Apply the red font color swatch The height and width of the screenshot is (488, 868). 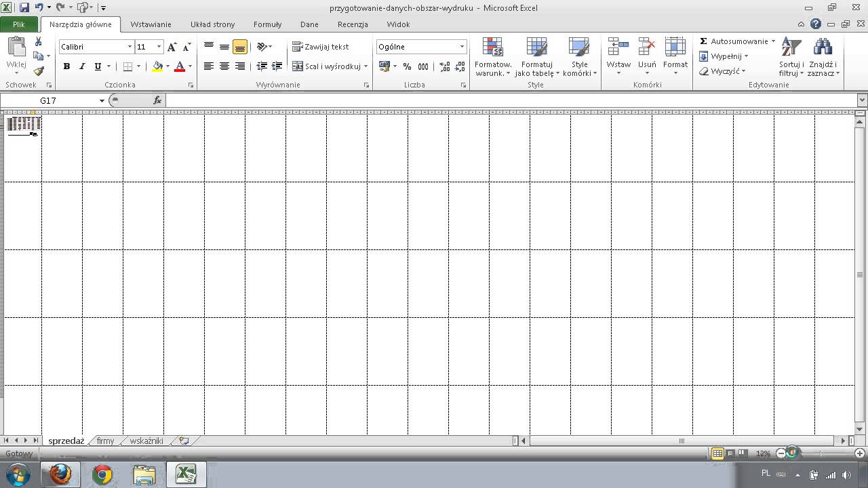click(x=180, y=66)
